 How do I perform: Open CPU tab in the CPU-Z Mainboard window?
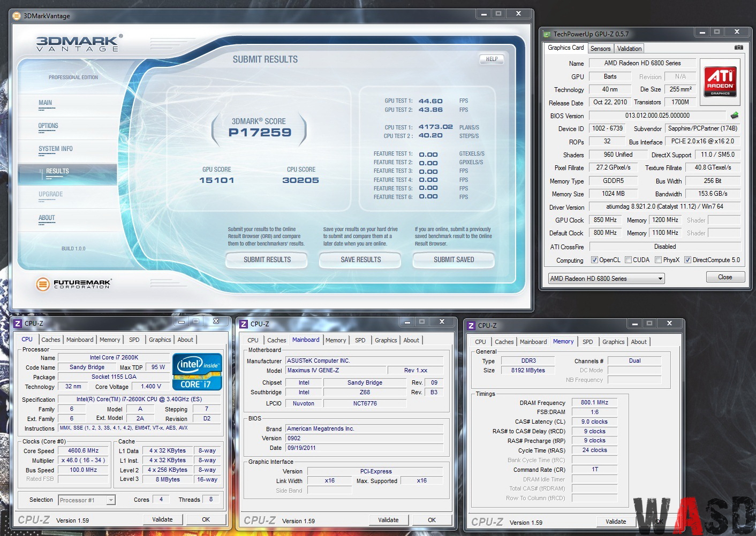click(253, 340)
